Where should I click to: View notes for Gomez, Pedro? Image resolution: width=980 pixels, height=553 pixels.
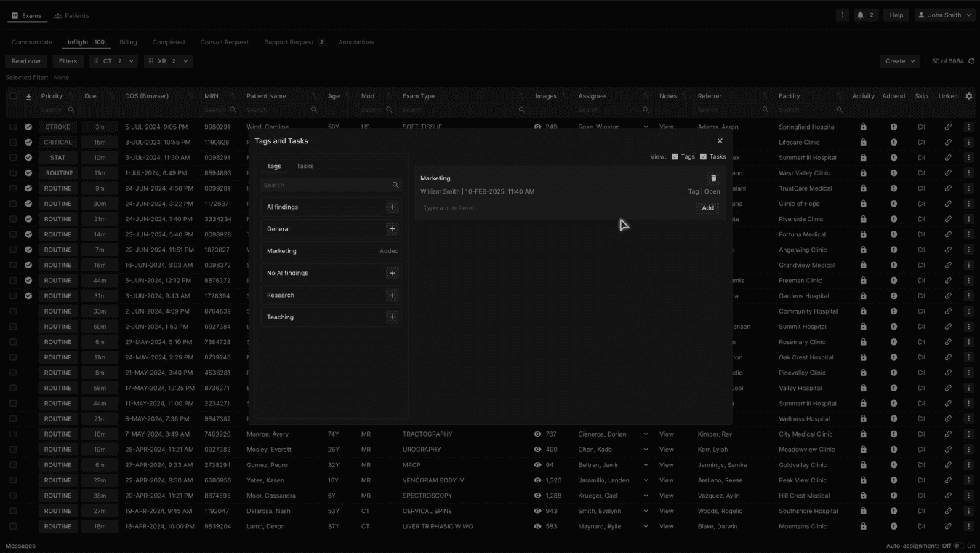coord(667,465)
